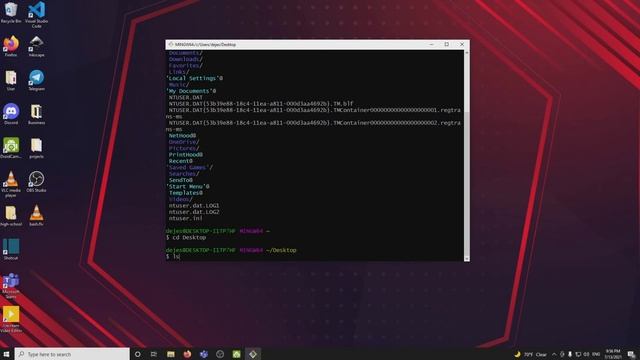Open the Windows Start menu
This screenshot has height=360, width=640.
(x=6, y=354)
